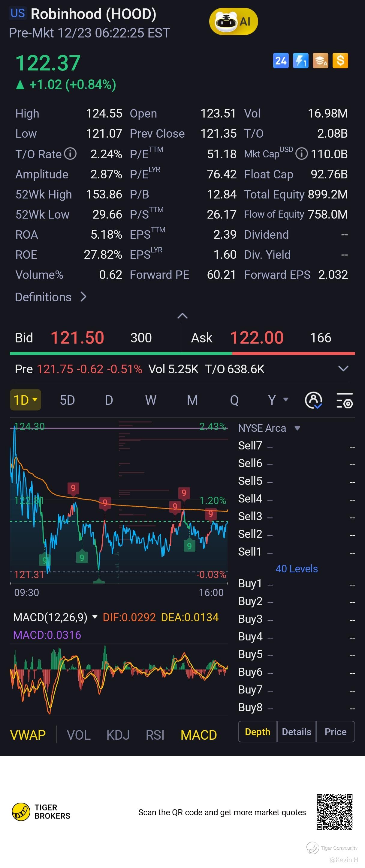Switch chart to Q quarterly timeframe

pyautogui.click(x=234, y=400)
